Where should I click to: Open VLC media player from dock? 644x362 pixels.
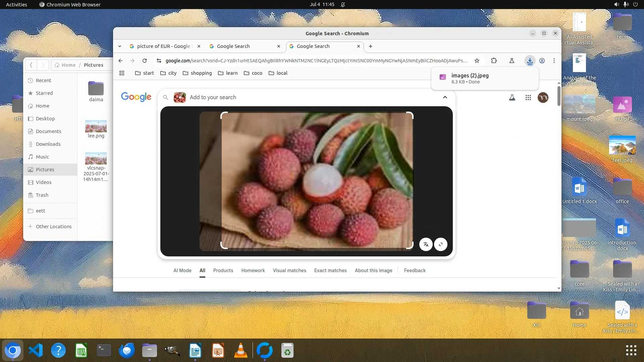[x=240, y=351]
